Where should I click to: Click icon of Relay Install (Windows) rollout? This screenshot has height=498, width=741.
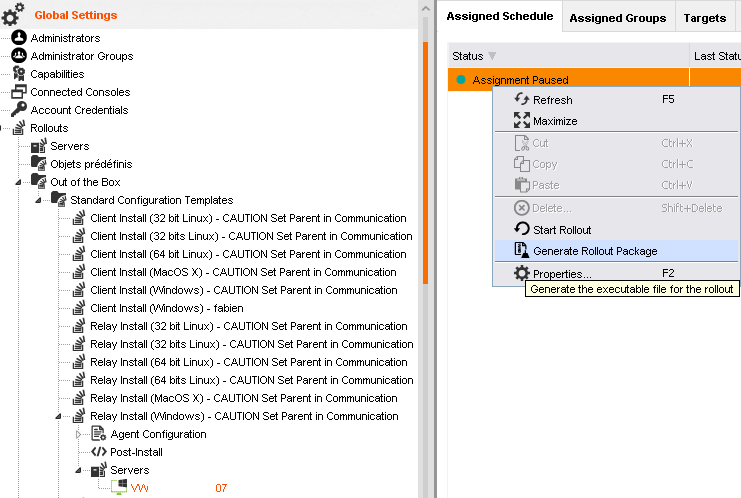pos(79,415)
